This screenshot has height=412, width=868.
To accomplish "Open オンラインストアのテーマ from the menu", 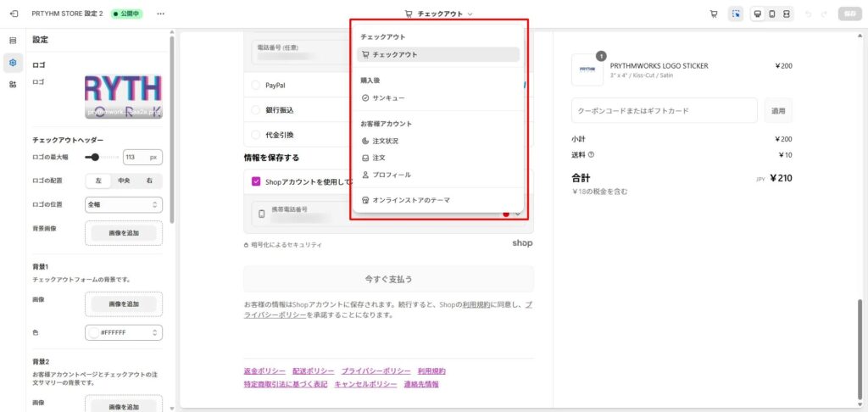I will click(438, 200).
